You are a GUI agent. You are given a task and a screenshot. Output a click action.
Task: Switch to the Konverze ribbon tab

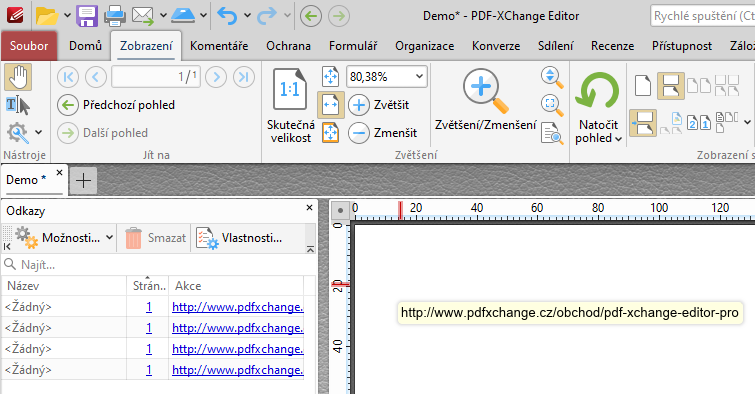(495, 46)
